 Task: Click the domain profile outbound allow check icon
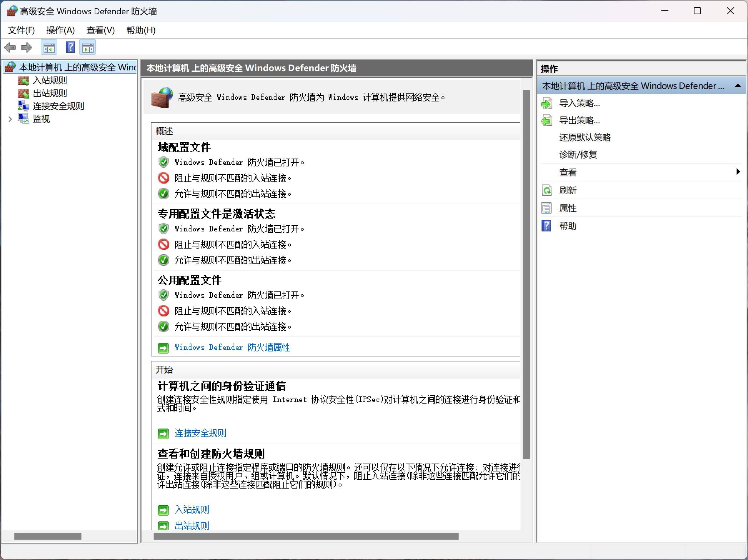click(164, 194)
